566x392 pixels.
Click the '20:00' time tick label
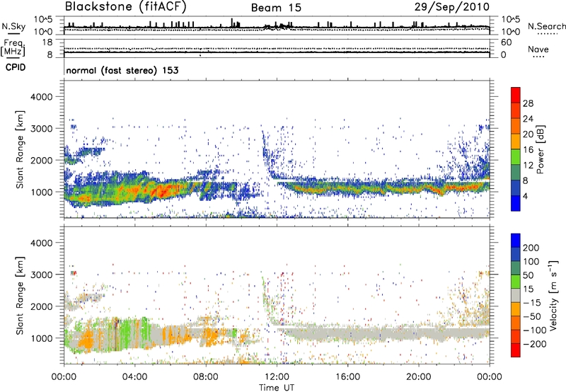click(419, 377)
